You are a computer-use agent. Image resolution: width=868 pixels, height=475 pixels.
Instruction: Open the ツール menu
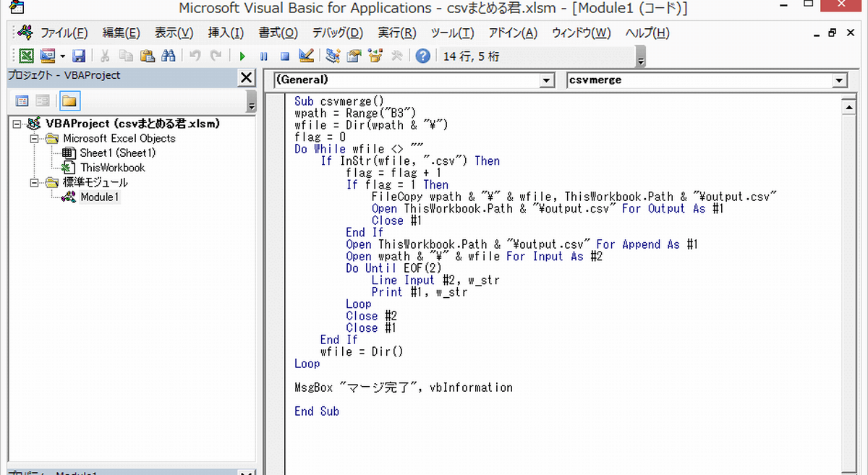pos(452,33)
